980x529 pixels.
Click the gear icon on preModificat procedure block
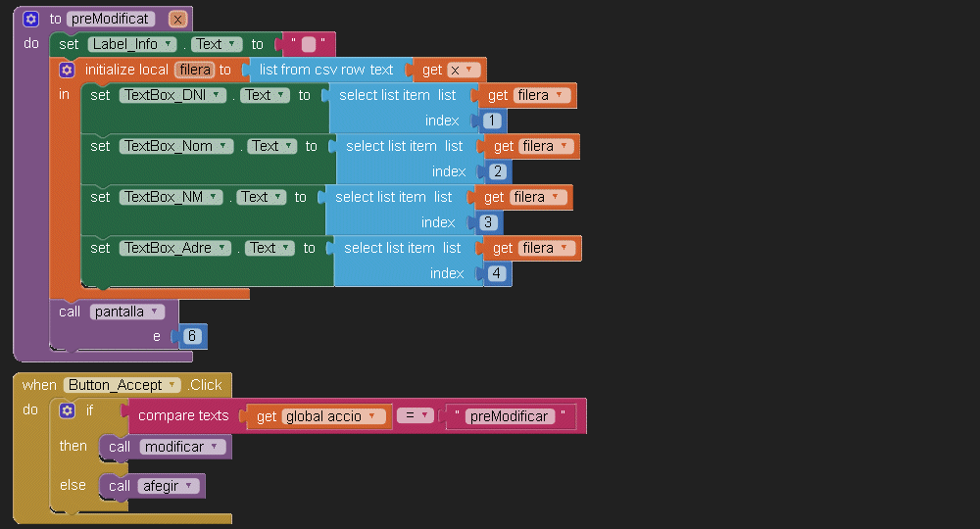(x=31, y=19)
